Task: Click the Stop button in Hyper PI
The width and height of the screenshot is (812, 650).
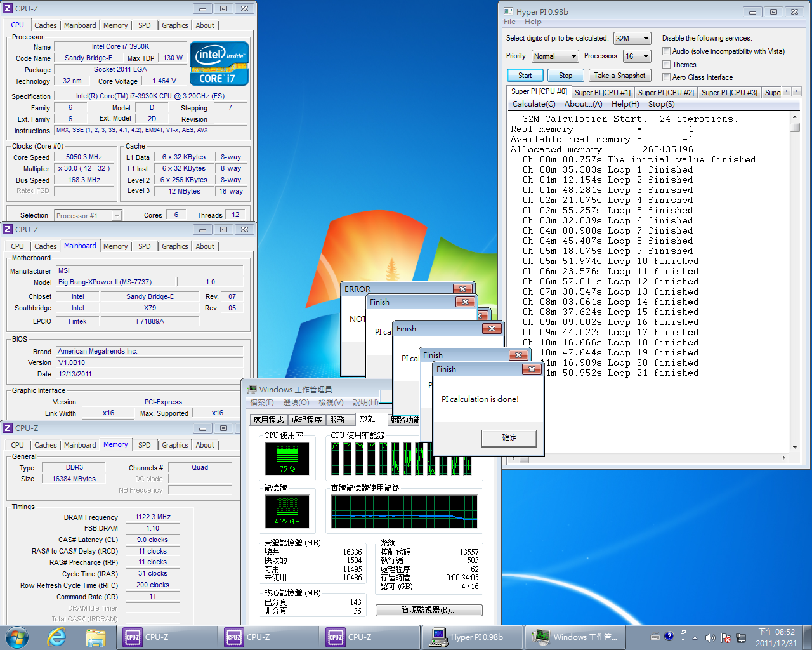Action: [x=566, y=76]
